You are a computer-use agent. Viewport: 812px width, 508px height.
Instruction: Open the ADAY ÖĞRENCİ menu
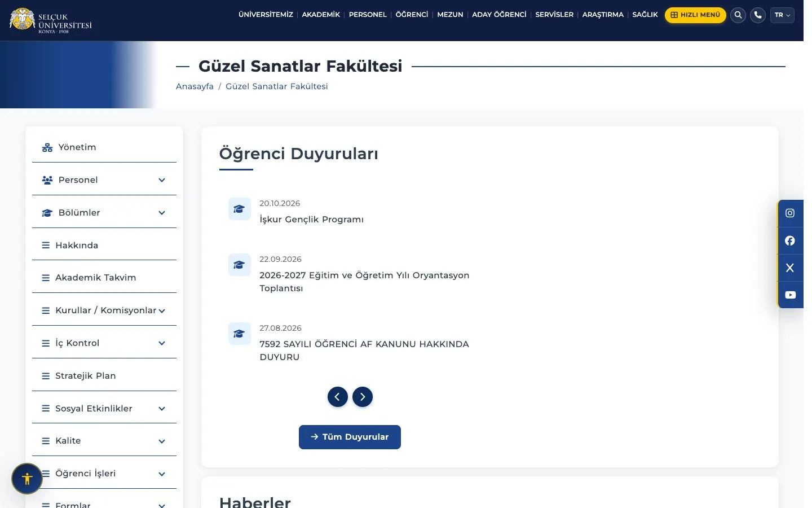499,15
